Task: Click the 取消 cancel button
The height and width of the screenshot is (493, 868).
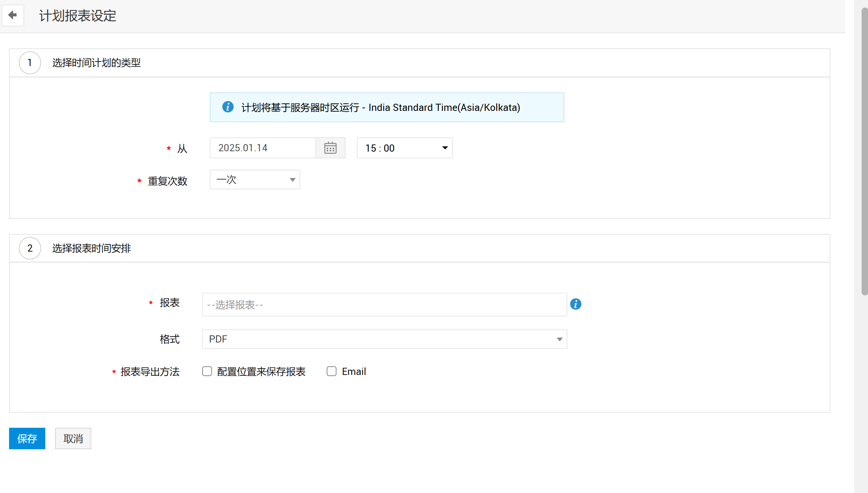Action: [x=73, y=438]
